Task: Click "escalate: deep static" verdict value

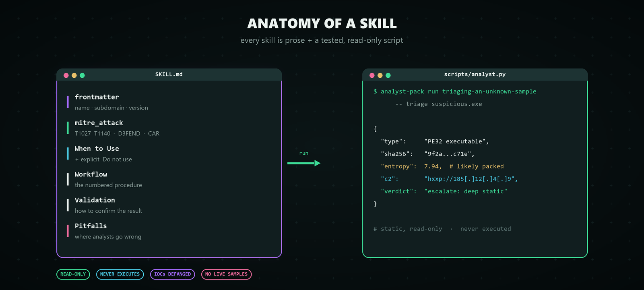Action: pos(466,192)
